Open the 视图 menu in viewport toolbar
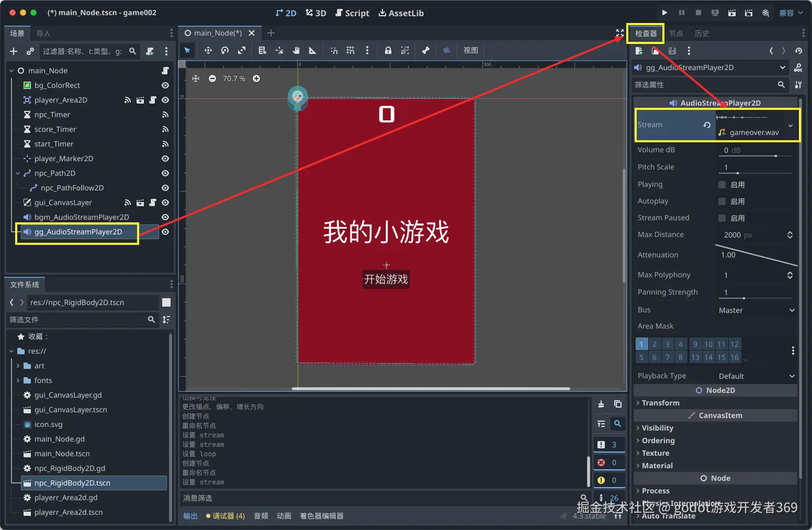This screenshot has height=530, width=812. (x=471, y=50)
